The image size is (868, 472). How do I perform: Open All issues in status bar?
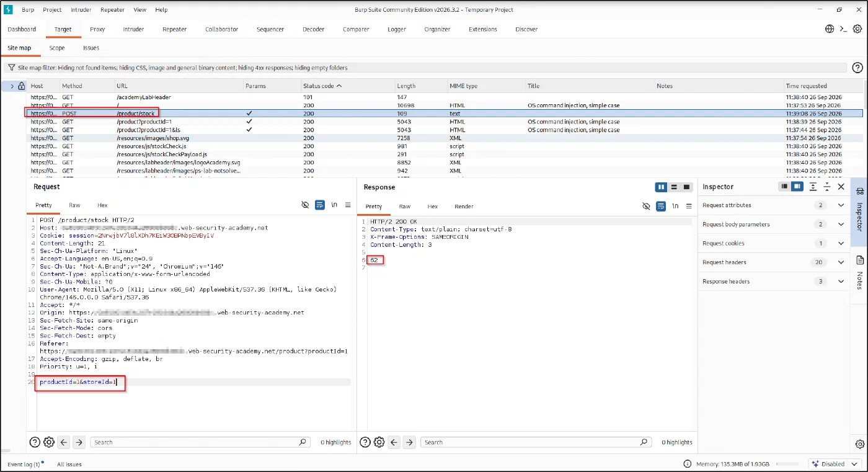coord(69,464)
